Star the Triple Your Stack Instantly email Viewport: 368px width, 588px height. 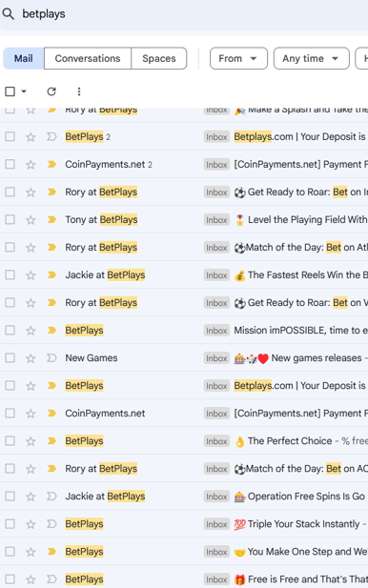click(31, 524)
